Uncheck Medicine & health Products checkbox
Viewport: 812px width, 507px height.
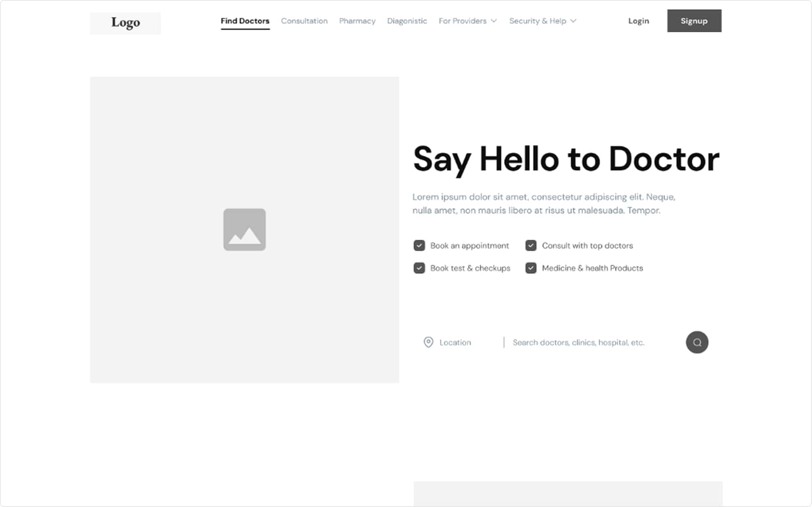(531, 268)
